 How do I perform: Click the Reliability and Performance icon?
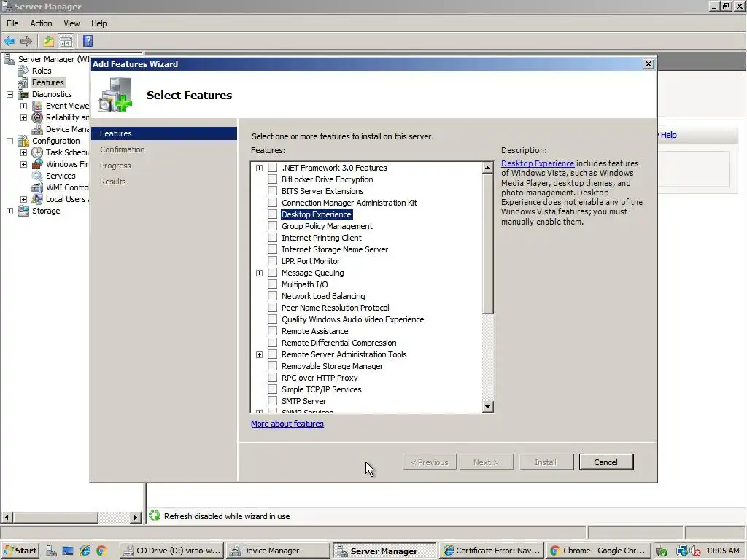click(x=37, y=117)
